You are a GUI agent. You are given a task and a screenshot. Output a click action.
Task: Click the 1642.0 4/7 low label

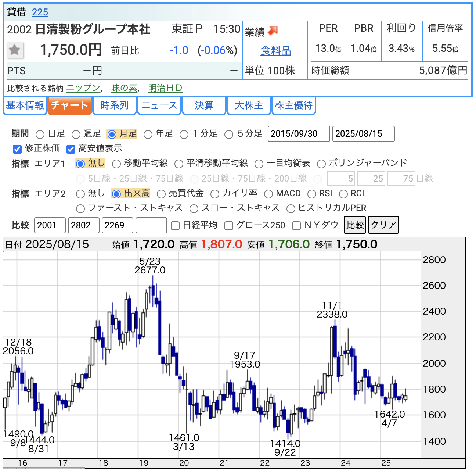pos(390,419)
